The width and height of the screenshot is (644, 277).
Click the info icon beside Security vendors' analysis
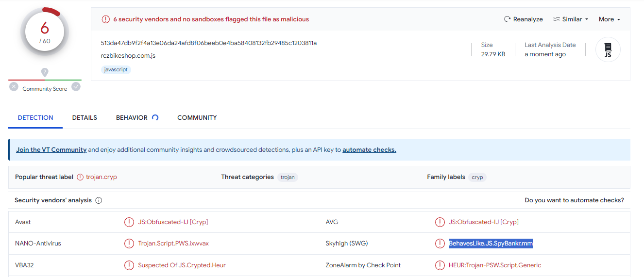(x=99, y=200)
